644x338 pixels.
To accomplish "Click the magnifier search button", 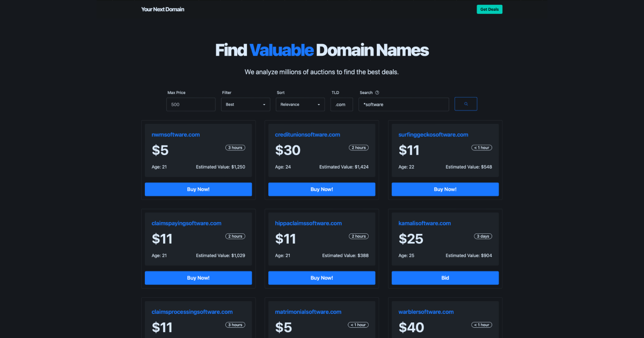I will (466, 104).
